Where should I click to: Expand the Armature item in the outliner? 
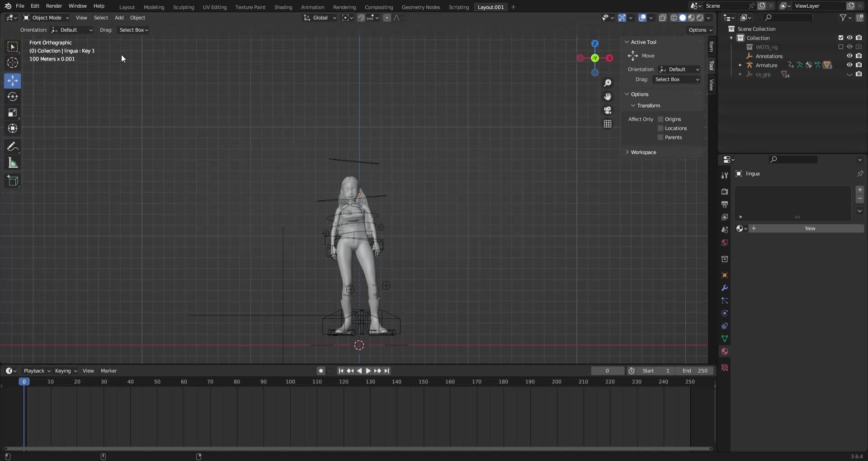click(740, 65)
